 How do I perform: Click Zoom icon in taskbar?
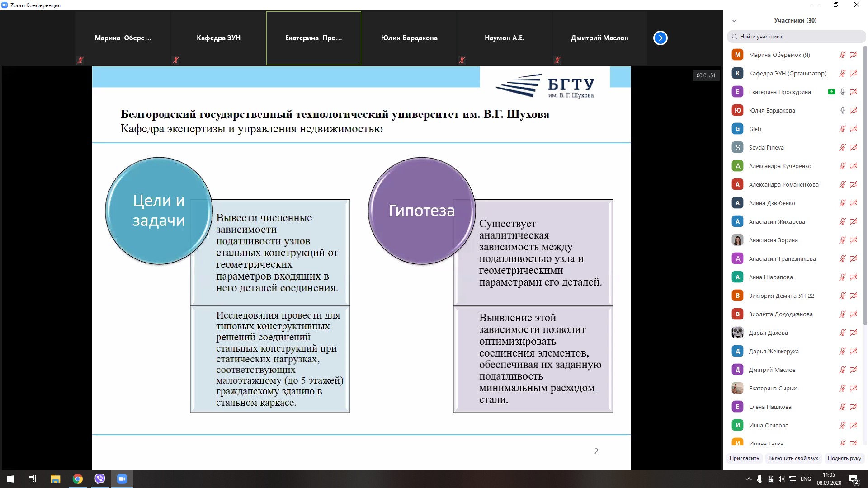pos(122,479)
